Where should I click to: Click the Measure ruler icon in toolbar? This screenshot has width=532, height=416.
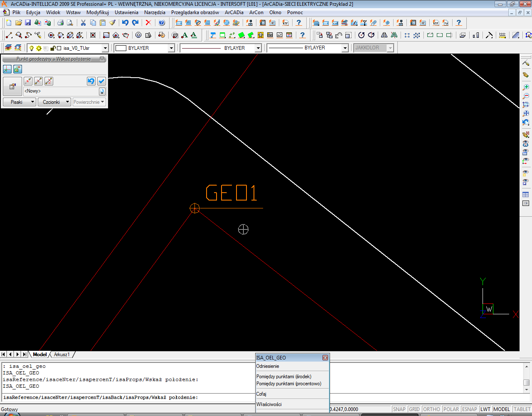click(502, 35)
